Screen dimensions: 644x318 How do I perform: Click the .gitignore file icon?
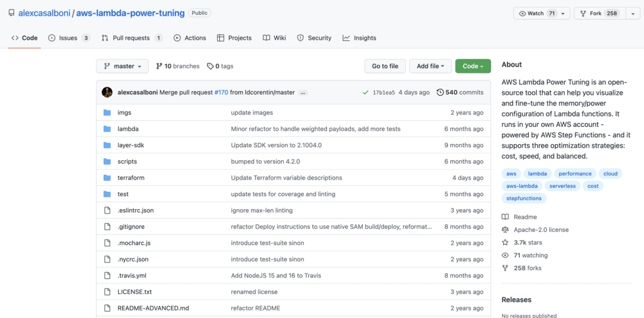tap(107, 227)
